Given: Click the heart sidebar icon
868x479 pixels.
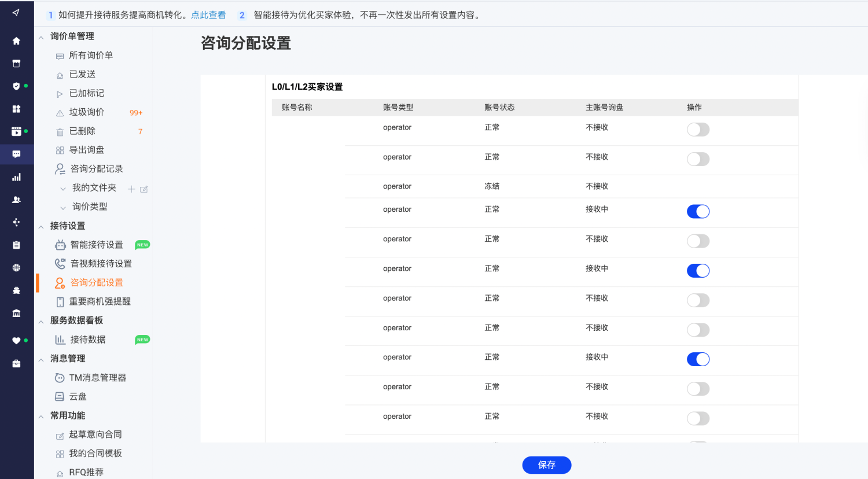Looking at the screenshot, I should point(16,341).
